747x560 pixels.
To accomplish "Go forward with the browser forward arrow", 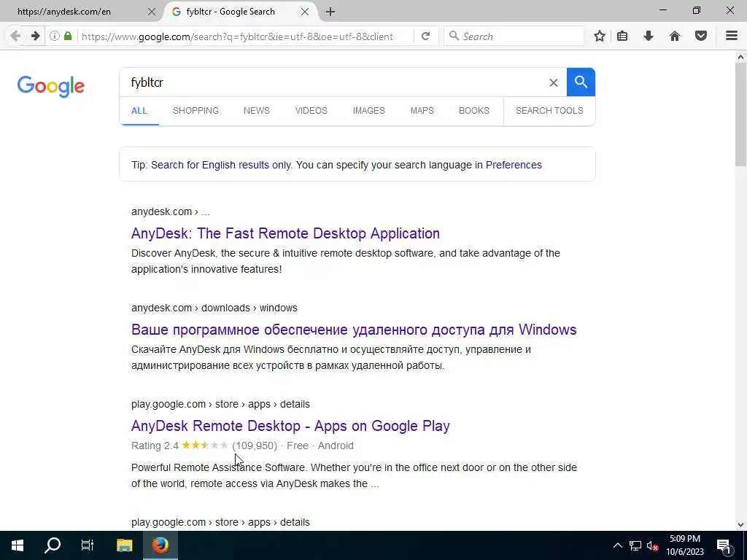I will [35, 36].
